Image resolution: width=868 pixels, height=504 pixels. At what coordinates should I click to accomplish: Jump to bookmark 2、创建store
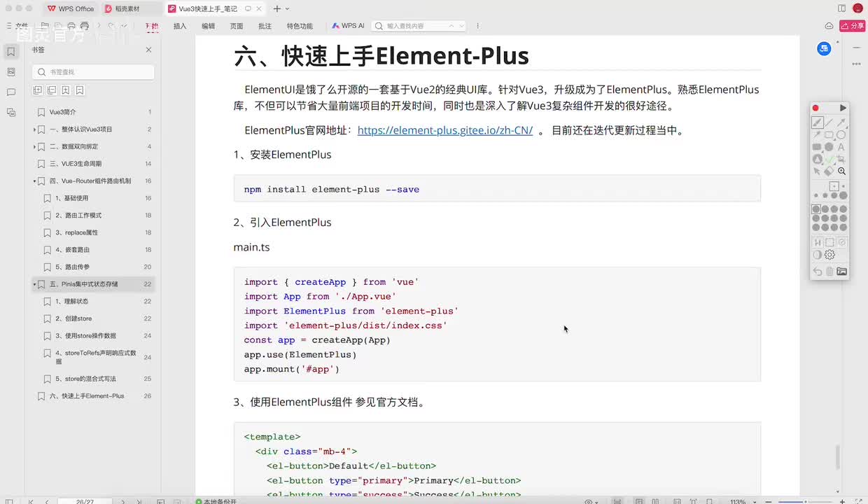[73, 318]
